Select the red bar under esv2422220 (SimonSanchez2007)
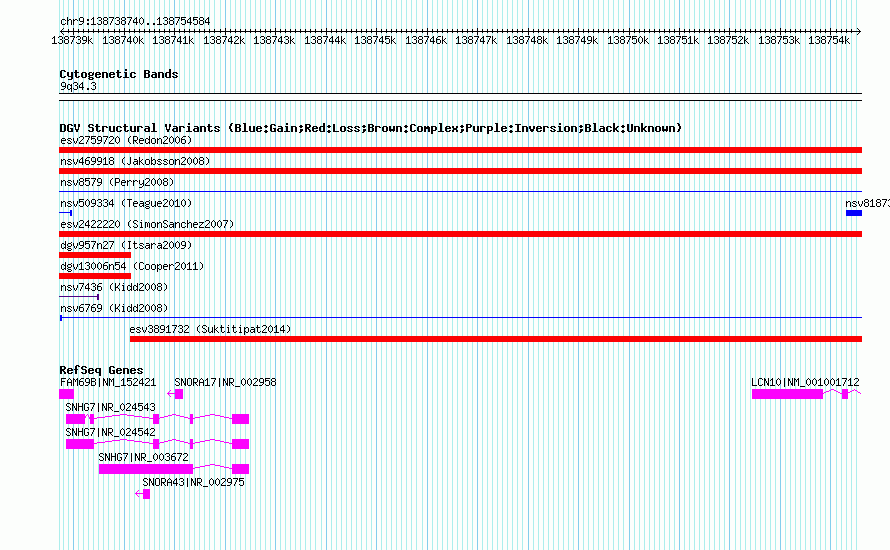Screen dimensions: 890x550 (460, 234)
